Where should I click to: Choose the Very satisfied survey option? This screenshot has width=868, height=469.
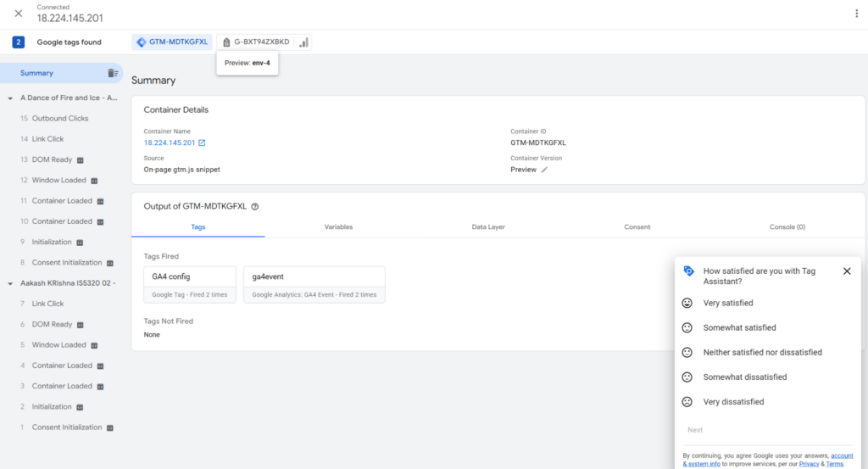tap(727, 303)
